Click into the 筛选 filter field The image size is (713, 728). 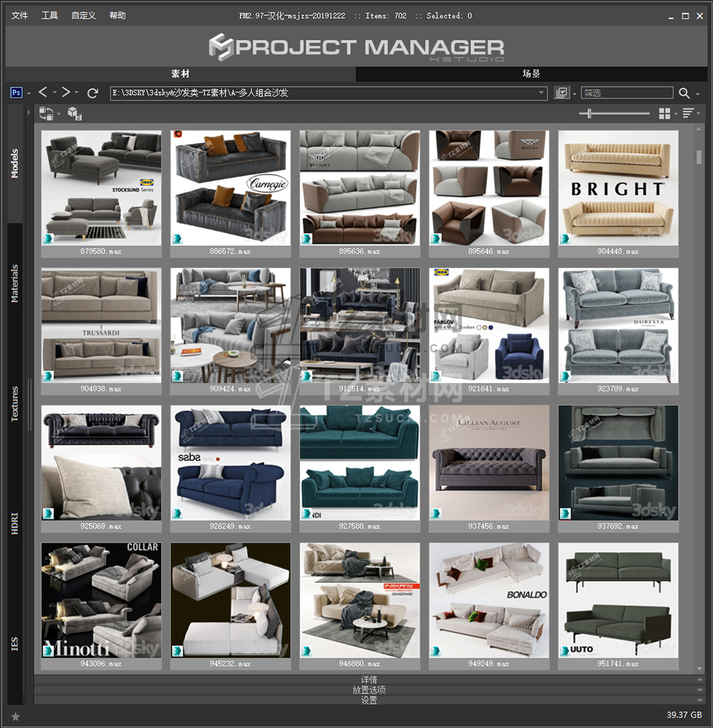pos(627,93)
